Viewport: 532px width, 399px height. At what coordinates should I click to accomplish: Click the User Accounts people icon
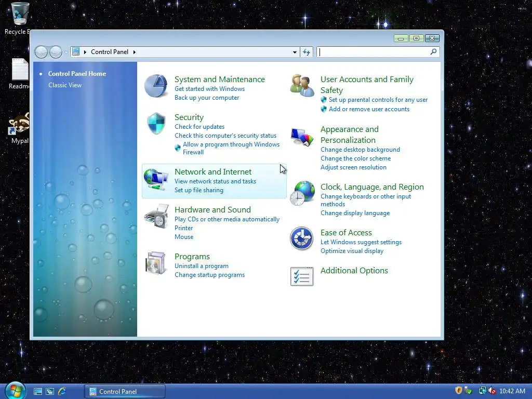[302, 86]
